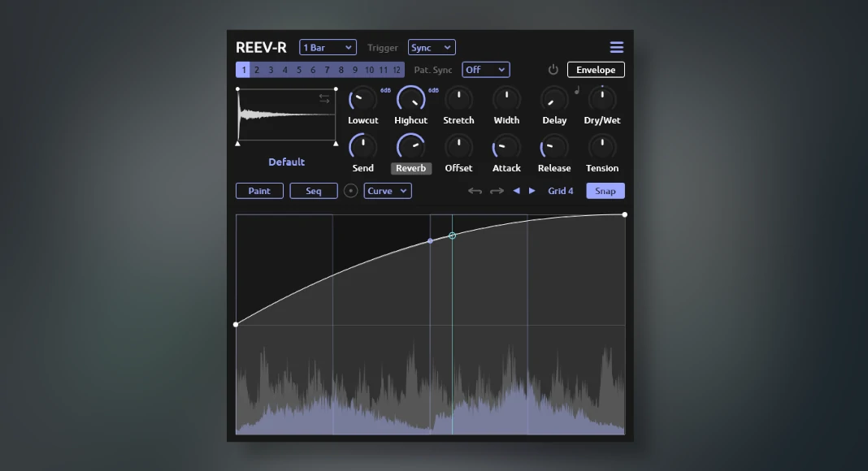Click the reverse arrows icon in impulse display
Viewport: 868px width, 471px height.
click(x=324, y=98)
